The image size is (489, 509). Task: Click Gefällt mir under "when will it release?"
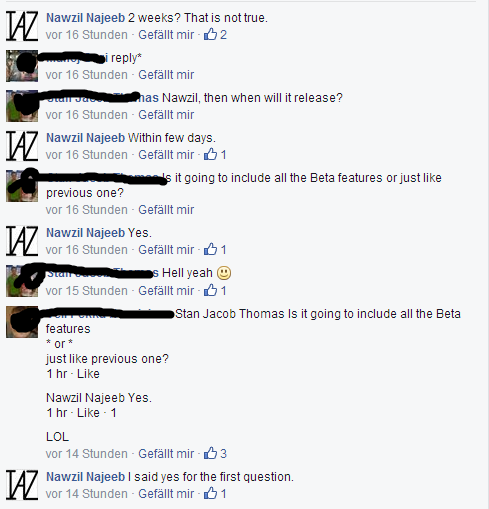point(166,115)
